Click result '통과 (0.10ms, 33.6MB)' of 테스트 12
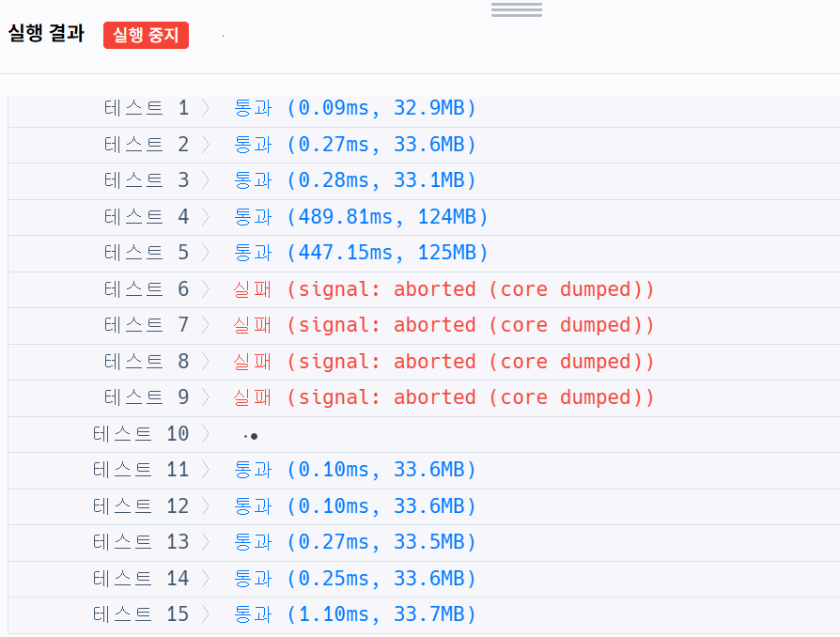 [x=354, y=506]
